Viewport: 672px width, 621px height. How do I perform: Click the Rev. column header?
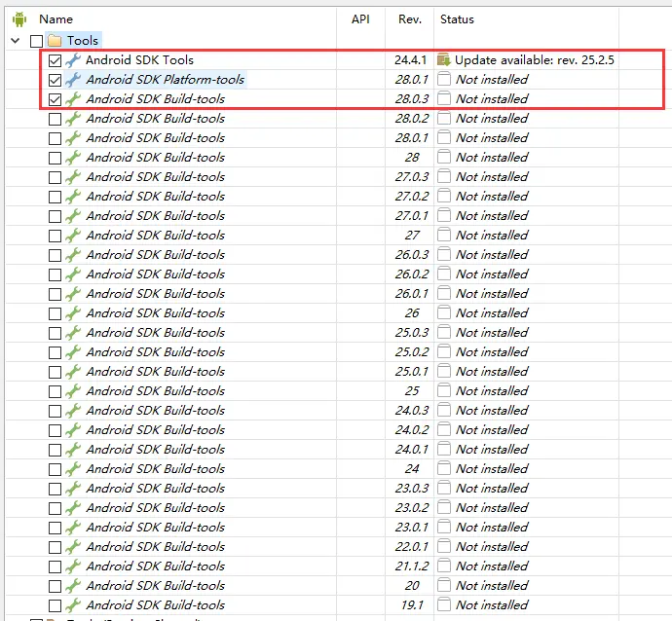point(410,19)
